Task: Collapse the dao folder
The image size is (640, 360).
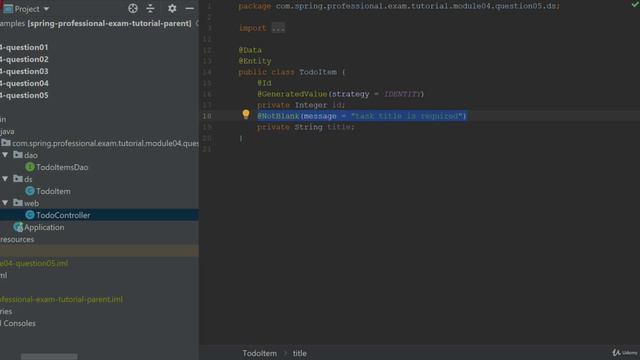Action: click(x=5, y=155)
